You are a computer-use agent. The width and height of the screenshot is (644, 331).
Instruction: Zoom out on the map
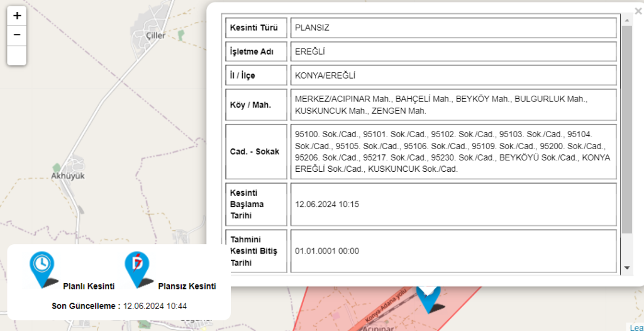[17, 35]
